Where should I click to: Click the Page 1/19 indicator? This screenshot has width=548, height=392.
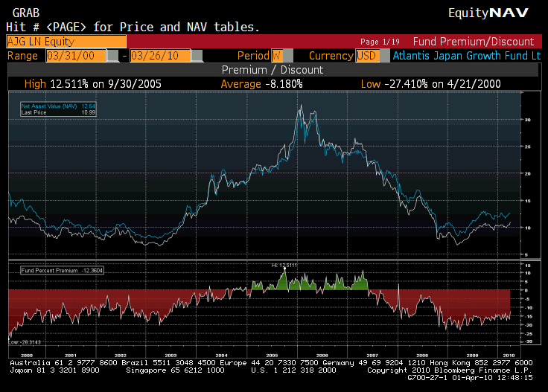(x=380, y=42)
